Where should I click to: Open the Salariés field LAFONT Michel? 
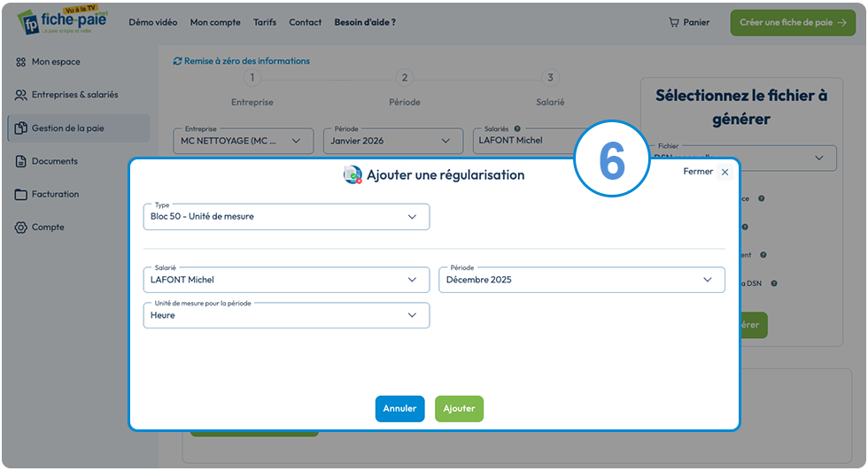pos(526,141)
